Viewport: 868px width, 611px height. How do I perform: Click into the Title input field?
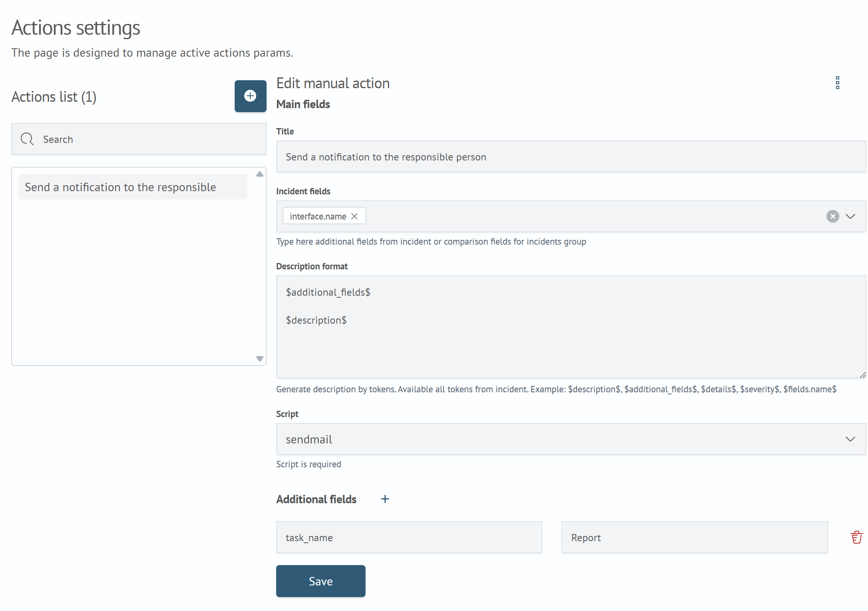tap(571, 156)
